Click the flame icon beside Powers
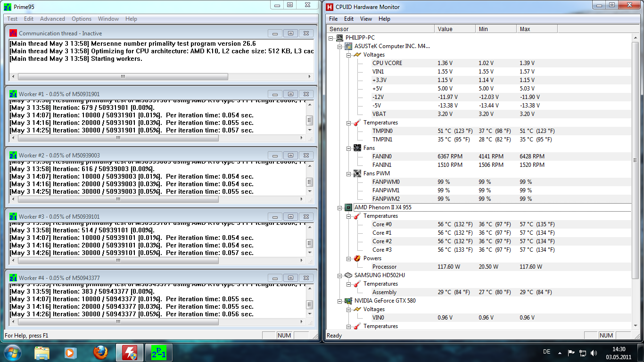 (x=357, y=258)
